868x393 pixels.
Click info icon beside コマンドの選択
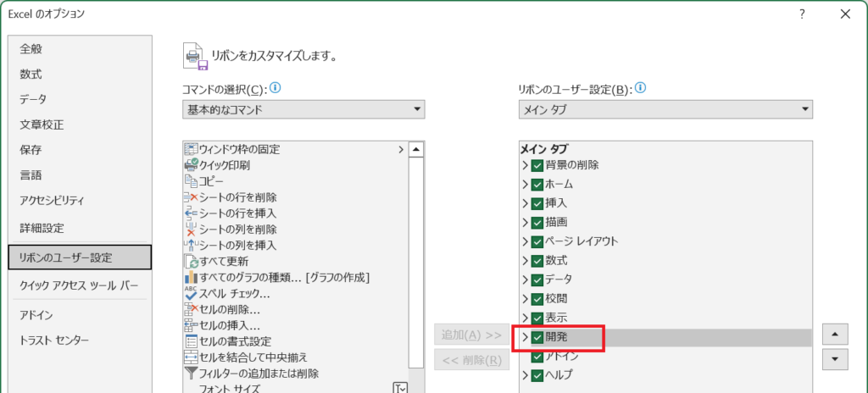coord(275,88)
